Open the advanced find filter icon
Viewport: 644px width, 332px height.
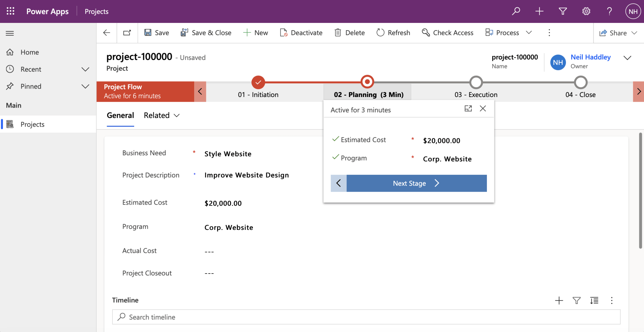pos(563,11)
